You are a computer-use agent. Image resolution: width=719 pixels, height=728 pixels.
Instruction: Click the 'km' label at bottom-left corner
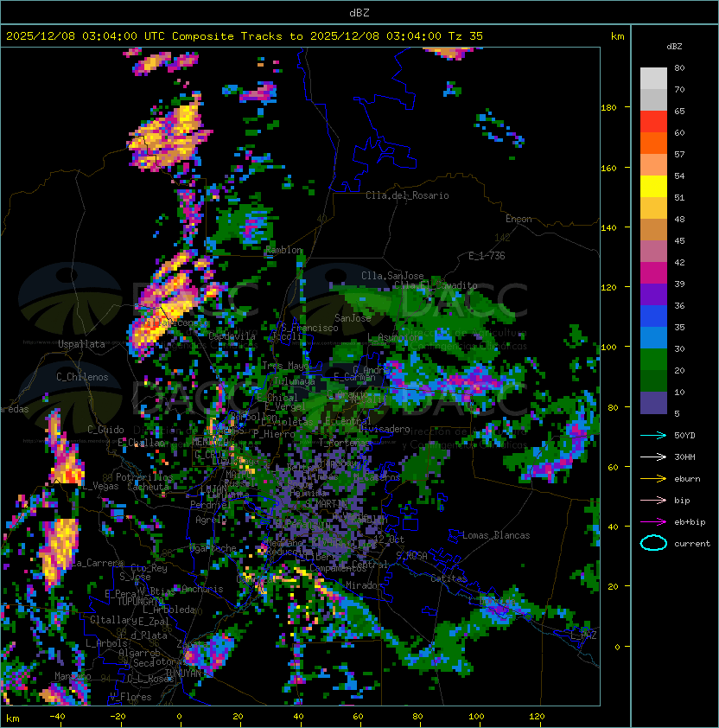tap(13, 718)
